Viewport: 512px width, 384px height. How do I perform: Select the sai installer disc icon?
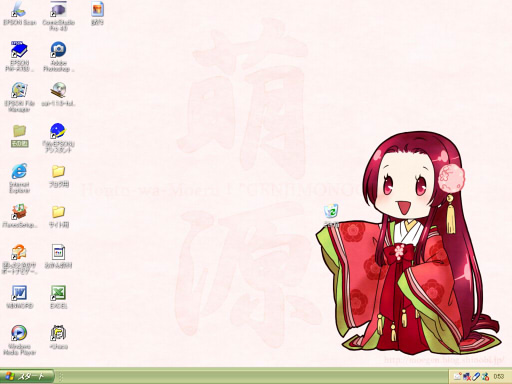tap(58, 94)
